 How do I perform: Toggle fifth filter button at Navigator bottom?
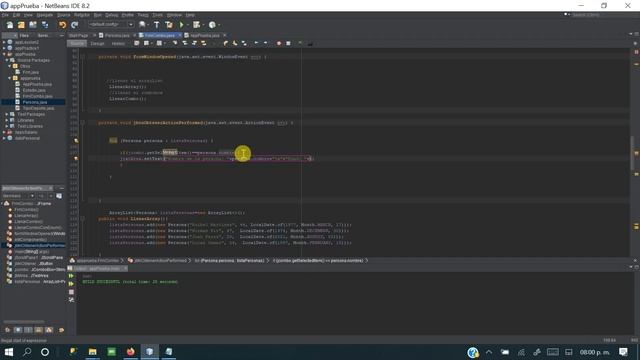coord(49,330)
